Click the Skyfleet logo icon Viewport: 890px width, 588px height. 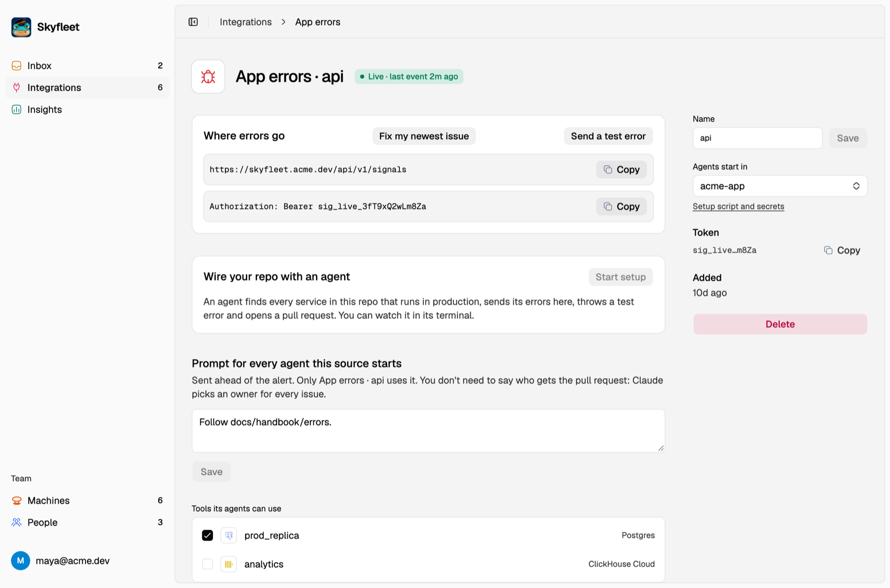pos(21,27)
